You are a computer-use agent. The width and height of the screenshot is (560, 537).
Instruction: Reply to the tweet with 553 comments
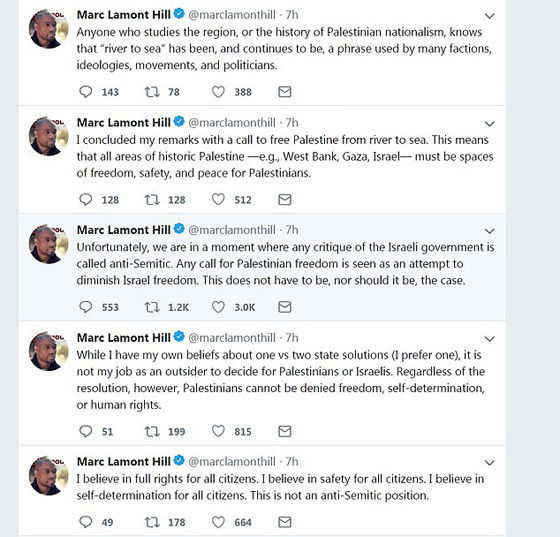click(x=86, y=307)
